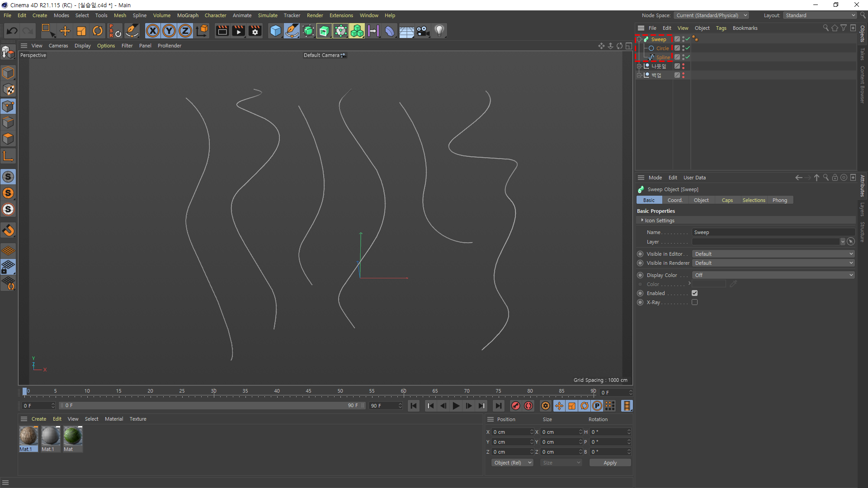Click the Record Active Objects button
Screen dimensions: 868x488
pyautogui.click(x=516, y=406)
